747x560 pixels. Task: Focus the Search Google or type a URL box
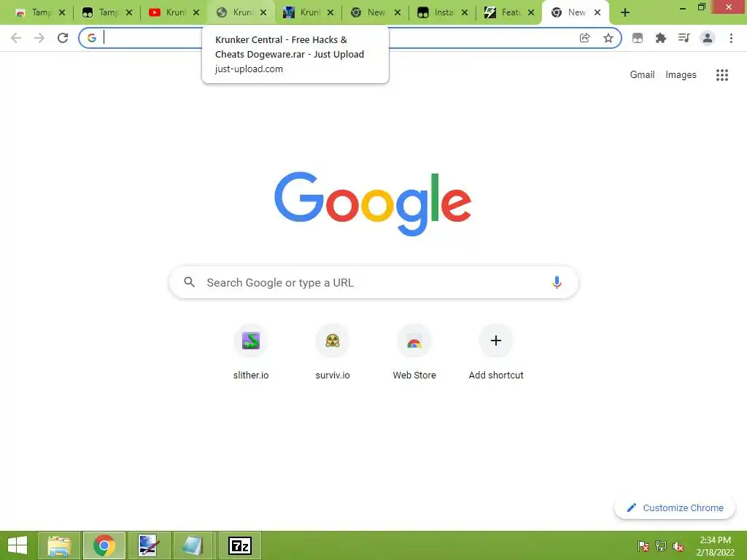[373, 282]
